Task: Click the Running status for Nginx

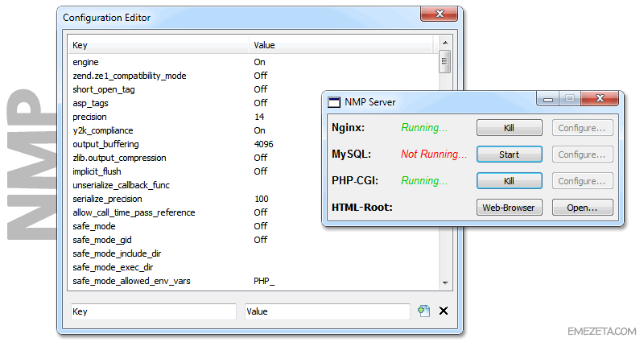Action: (x=424, y=128)
